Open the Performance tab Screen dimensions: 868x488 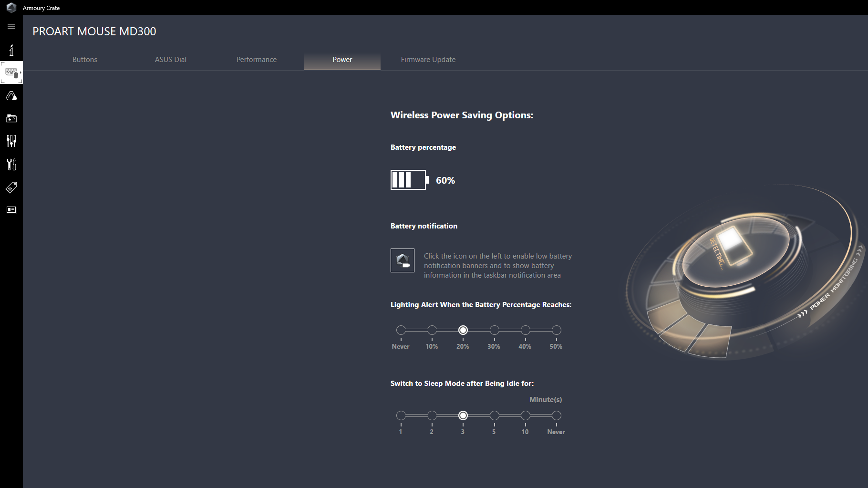[x=256, y=59]
